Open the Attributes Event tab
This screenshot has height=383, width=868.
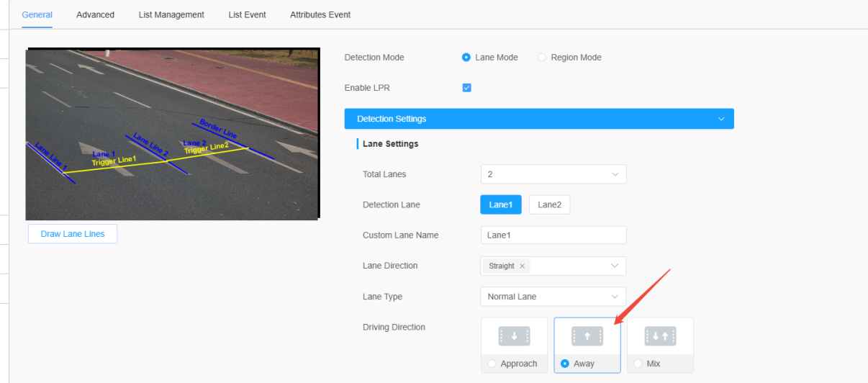pos(320,14)
